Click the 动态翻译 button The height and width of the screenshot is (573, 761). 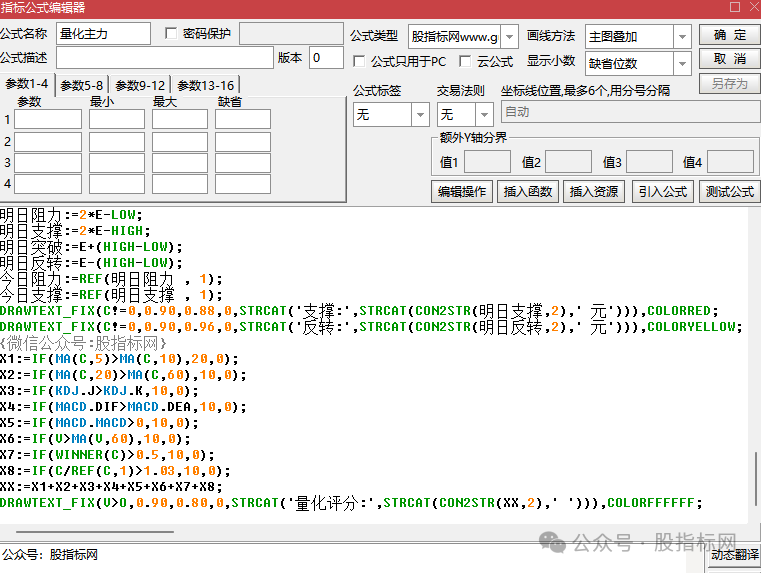point(734,556)
